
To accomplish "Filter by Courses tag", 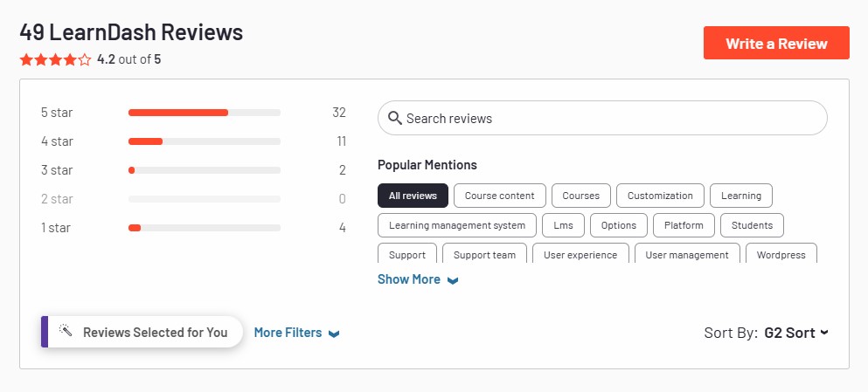I will pos(580,196).
